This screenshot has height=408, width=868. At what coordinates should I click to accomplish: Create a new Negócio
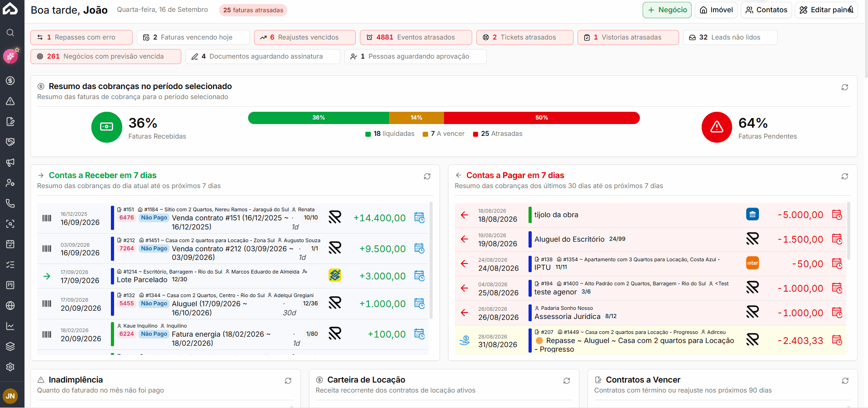point(667,10)
